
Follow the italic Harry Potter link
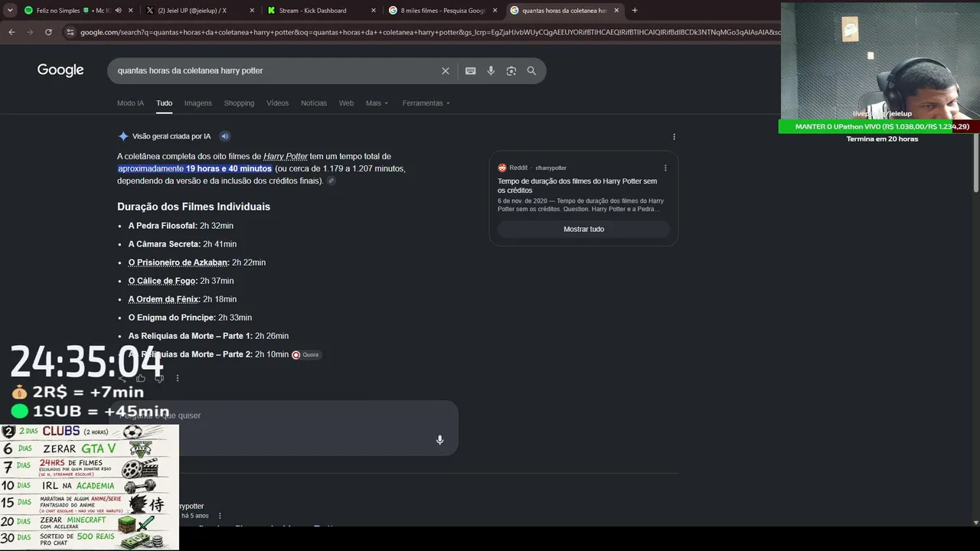(x=286, y=157)
